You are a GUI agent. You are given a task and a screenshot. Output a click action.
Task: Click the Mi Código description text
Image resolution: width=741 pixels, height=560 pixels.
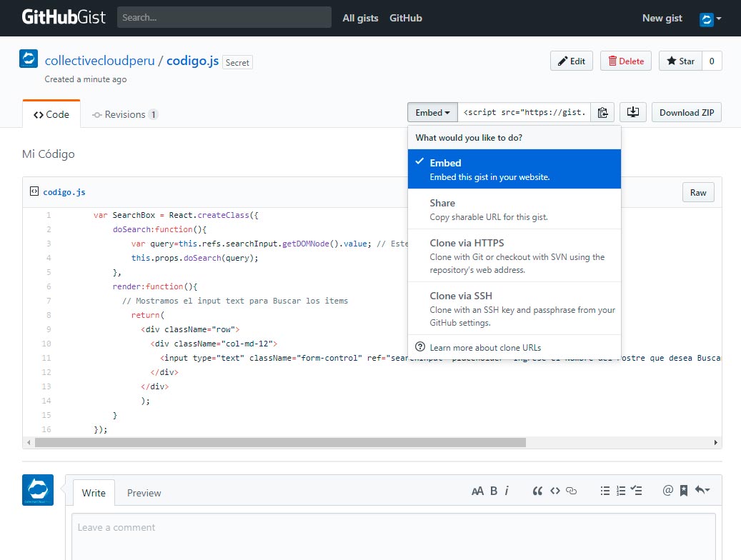coord(48,154)
